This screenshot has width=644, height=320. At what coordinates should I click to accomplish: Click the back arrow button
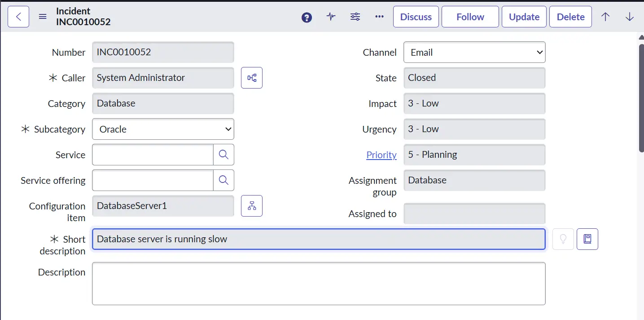pos(18,17)
